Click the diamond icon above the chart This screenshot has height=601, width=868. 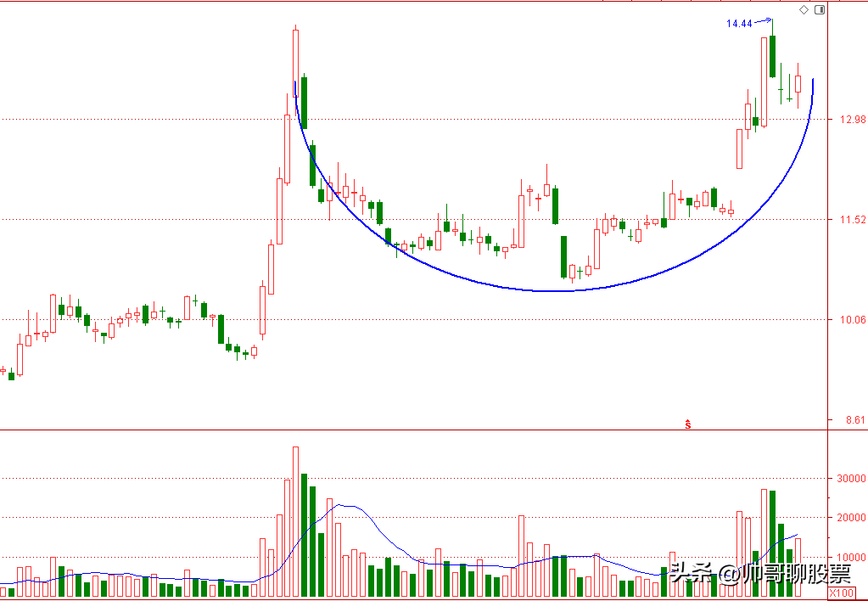pyautogui.click(x=804, y=10)
